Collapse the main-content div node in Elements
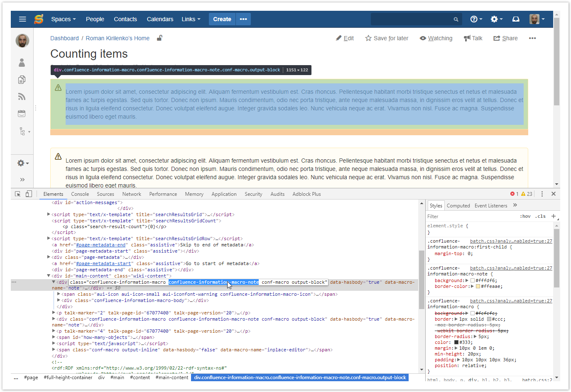This screenshot has height=392, width=571. (49, 276)
